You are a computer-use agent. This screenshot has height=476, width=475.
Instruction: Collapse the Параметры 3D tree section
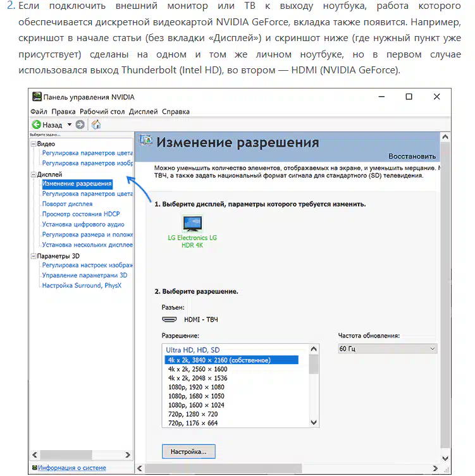click(x=34, y=256)
